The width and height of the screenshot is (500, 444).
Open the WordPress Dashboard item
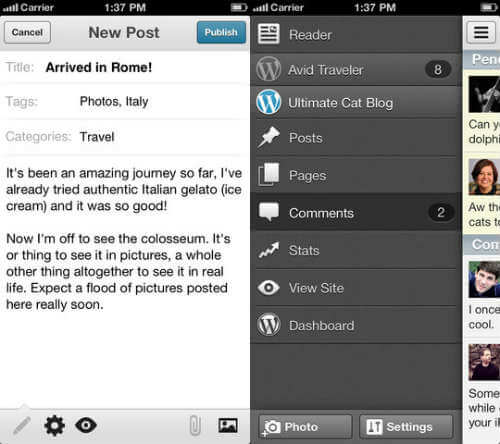point(356,325)
